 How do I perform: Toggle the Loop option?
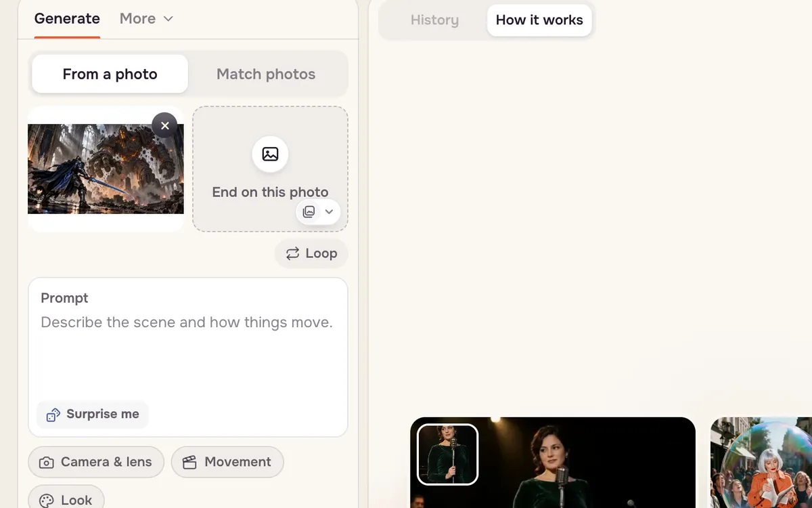pyautogui.click(x=311, y=253)
